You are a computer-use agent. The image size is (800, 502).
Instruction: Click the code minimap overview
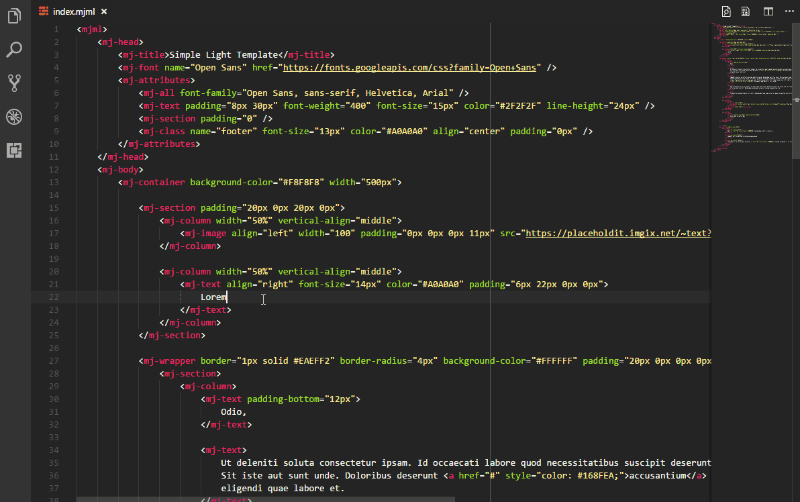pyautogui.click(x=750, y=90)
